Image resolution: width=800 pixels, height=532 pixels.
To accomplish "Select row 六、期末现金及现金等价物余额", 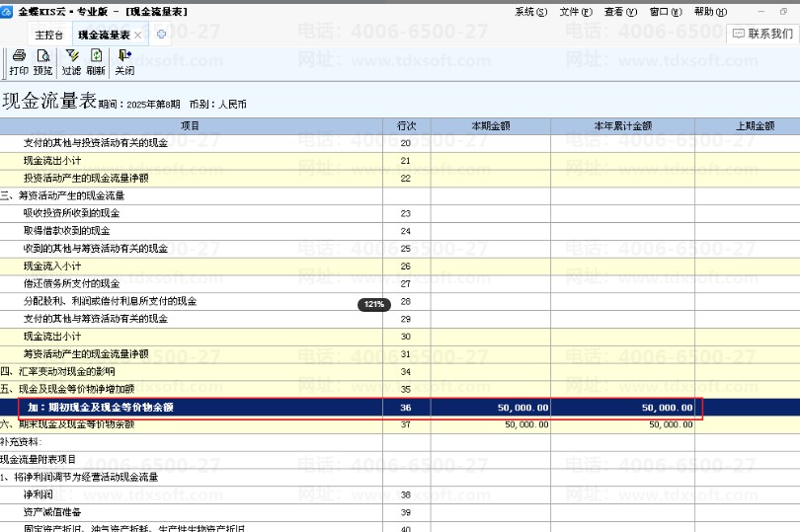I will (x=400, y=424).
